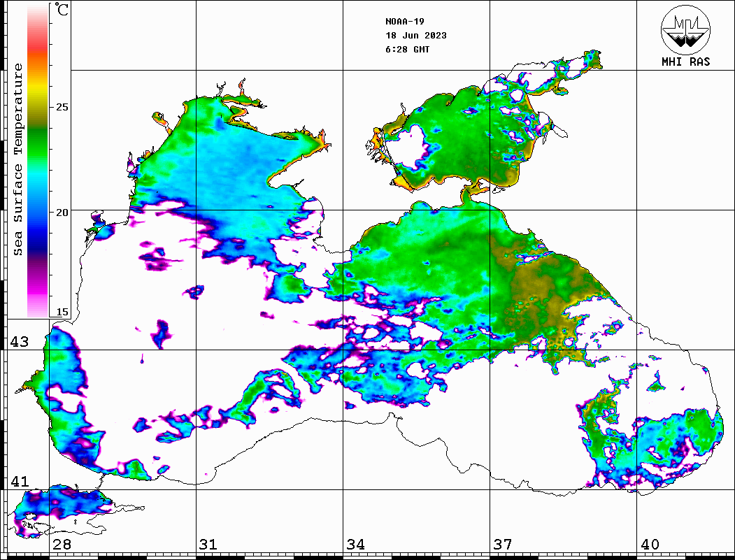Click the '25' scale tick label
735x560 pixels.
[62, 107]
